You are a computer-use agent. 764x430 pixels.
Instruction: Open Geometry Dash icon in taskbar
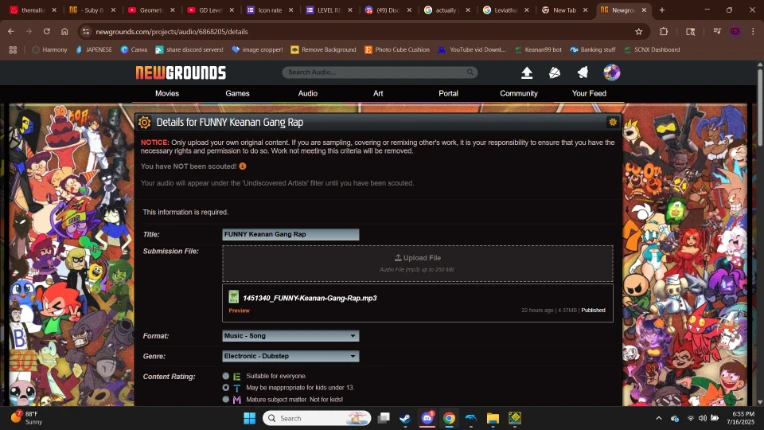(515, 418)
